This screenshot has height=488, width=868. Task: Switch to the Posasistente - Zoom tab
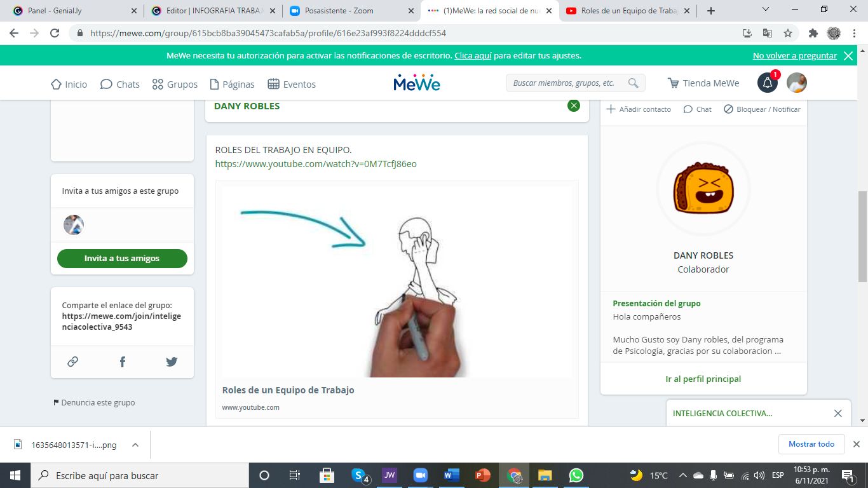(x=351, y=11)
